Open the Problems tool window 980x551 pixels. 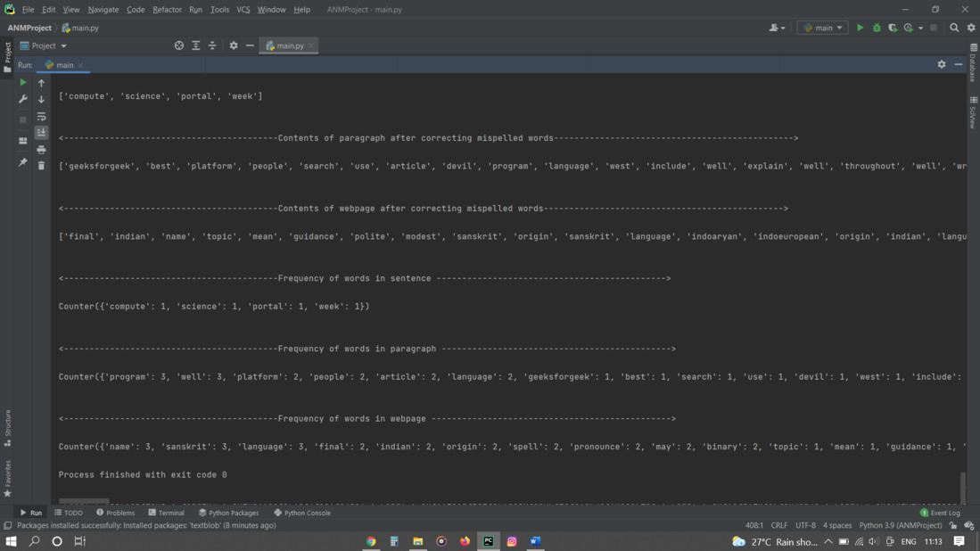click(116, 513)
